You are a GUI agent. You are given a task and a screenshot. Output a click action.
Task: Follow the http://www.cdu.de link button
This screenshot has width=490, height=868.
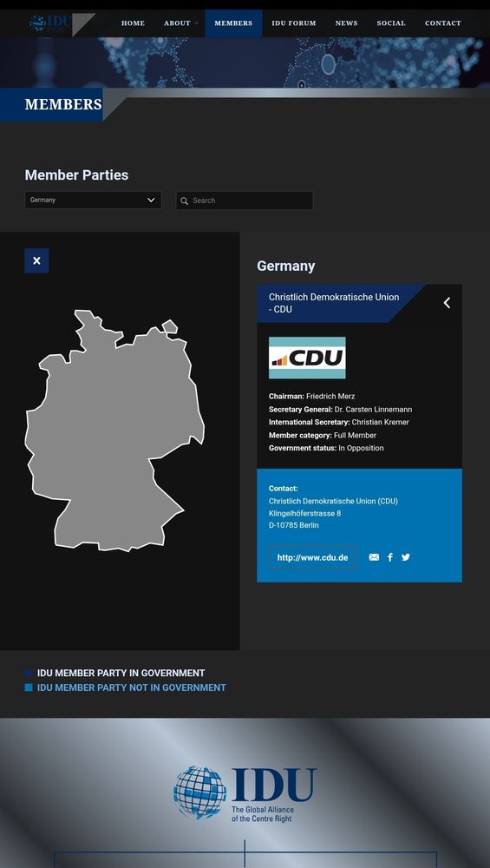pyautogui.click(x=312, y=557)
